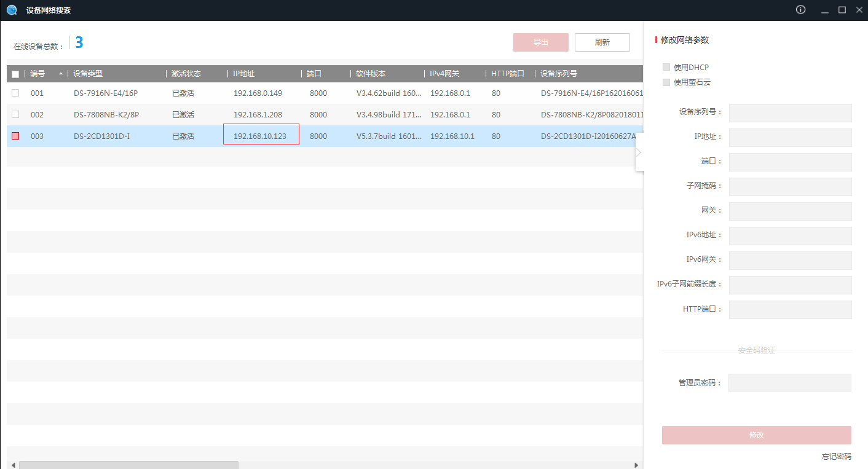Toggle the select-all checkbox in table header
The image size is (868, 469).
15,74
